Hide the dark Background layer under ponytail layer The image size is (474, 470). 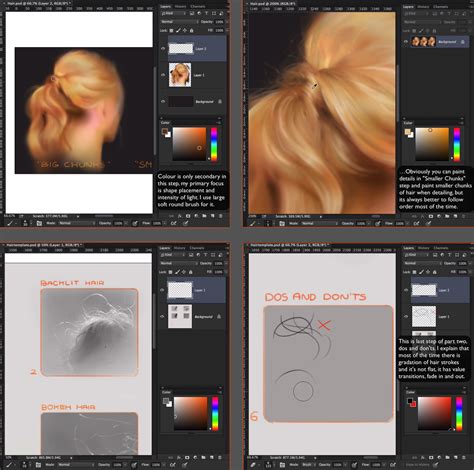pos(163,101)
